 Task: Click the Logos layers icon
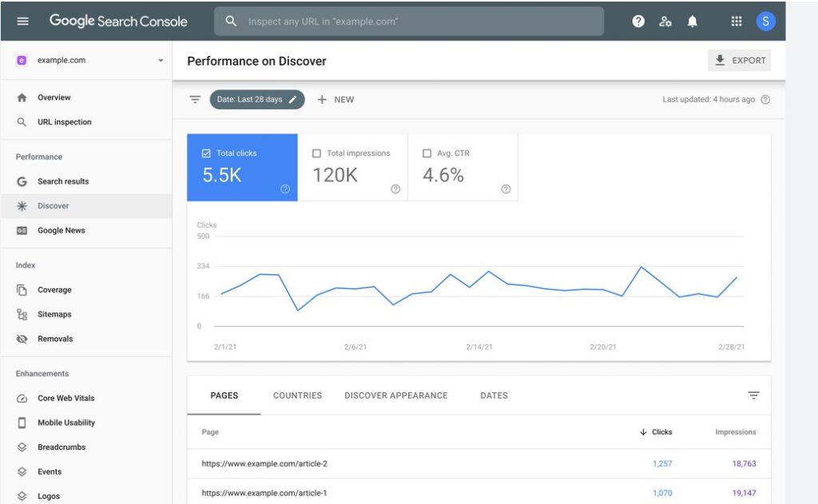click(x=22, y=497)
